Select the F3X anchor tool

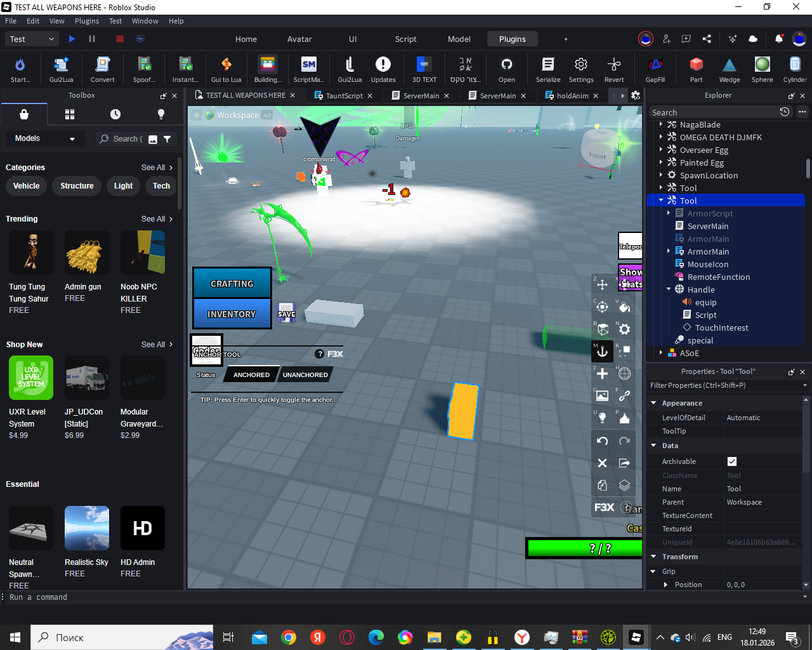click(602, 351)
